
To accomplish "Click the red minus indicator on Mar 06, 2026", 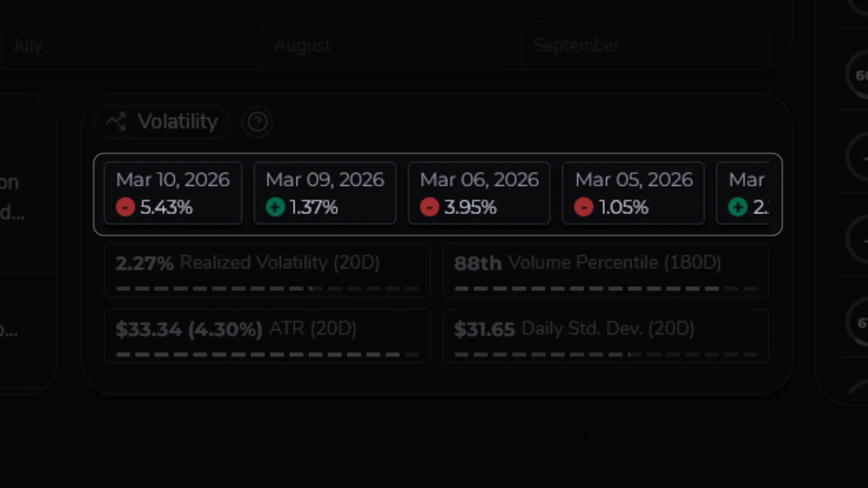I will (429, 207).
